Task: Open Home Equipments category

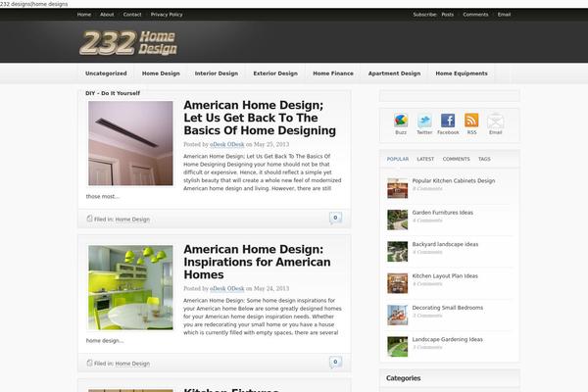Action: click(462, 73)
